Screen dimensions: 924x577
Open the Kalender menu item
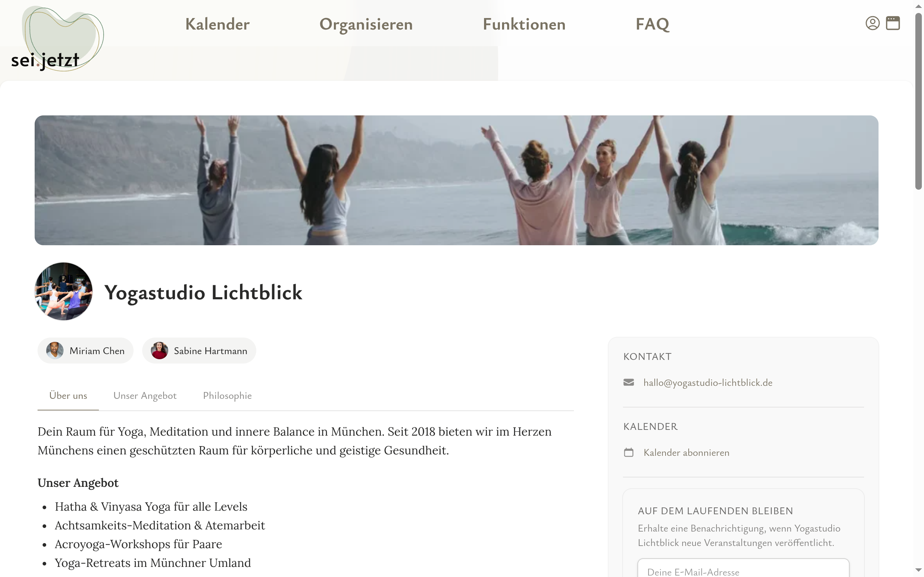pyautogui.click(x=217, y=24)
